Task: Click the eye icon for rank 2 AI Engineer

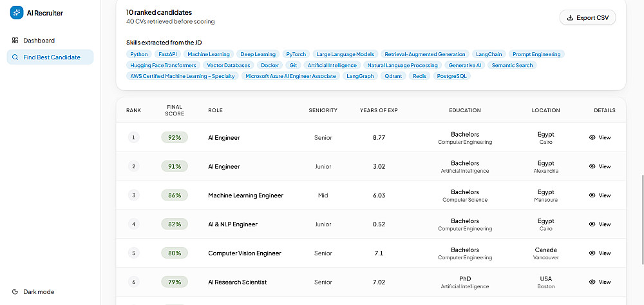Action: point(592,166)
